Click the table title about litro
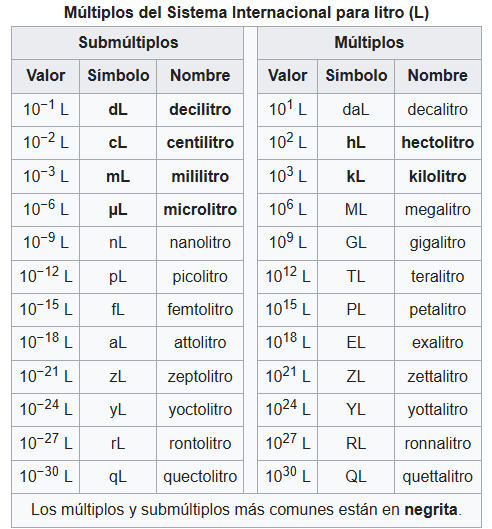Image resolution: width=492 pixels, height=529 pixels. (x=246, y=13)
